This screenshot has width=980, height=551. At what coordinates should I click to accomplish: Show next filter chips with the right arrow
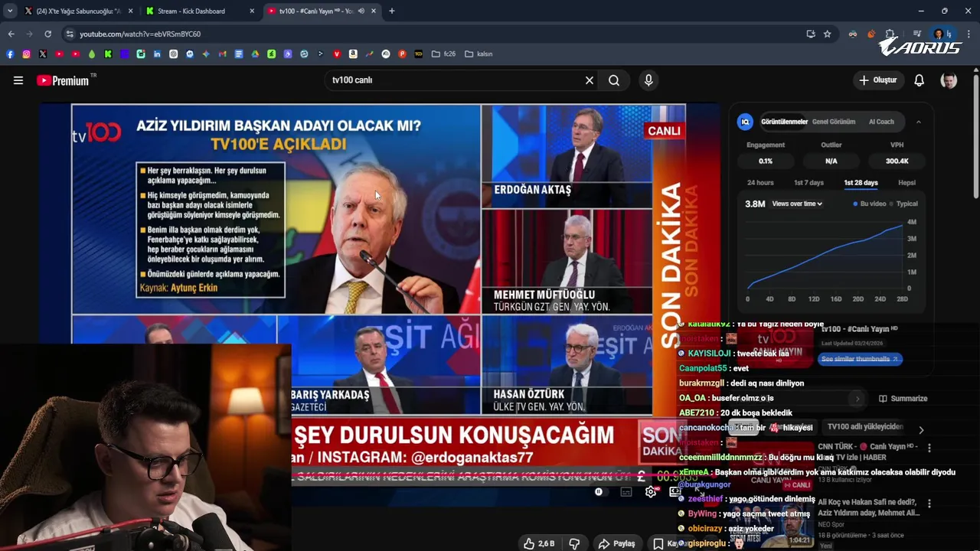click(x=921, y=430)
